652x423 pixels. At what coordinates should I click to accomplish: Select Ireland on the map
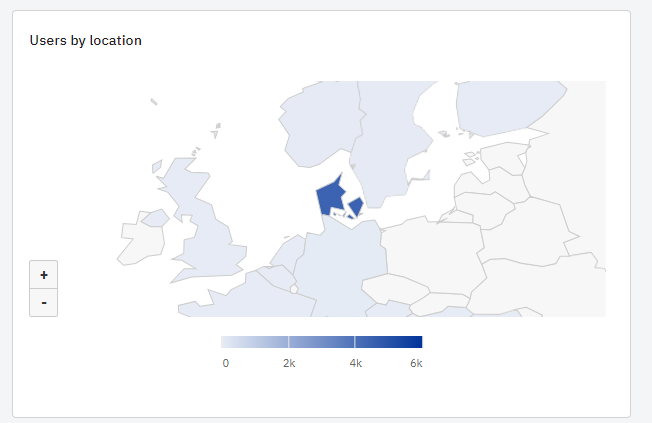[x=139, y=243]
